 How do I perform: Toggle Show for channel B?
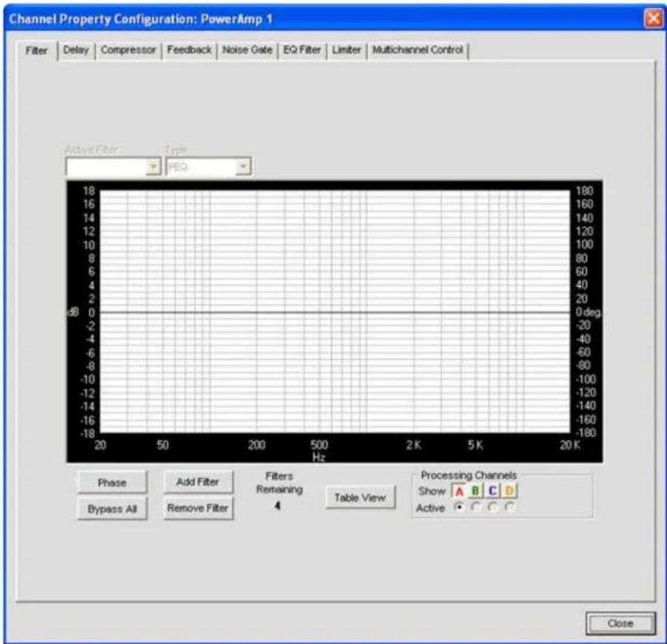pyautogui.click(x=476, y=491)
